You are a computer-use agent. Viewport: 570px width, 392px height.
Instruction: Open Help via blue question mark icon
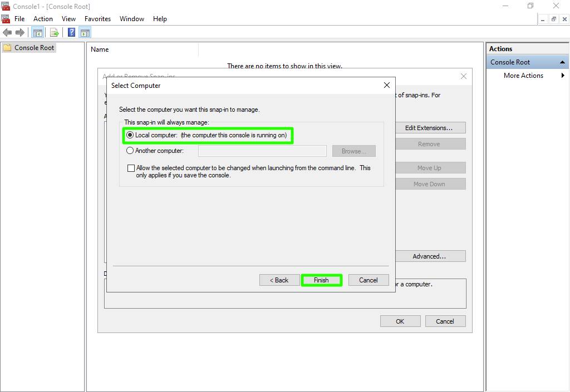click(72, 32)
